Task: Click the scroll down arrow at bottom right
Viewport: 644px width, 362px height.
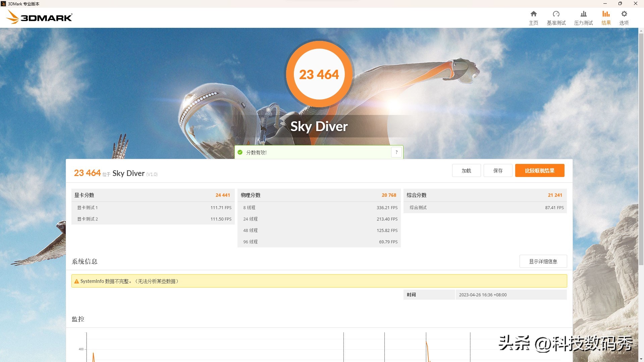Action: (x=641, y=359)
